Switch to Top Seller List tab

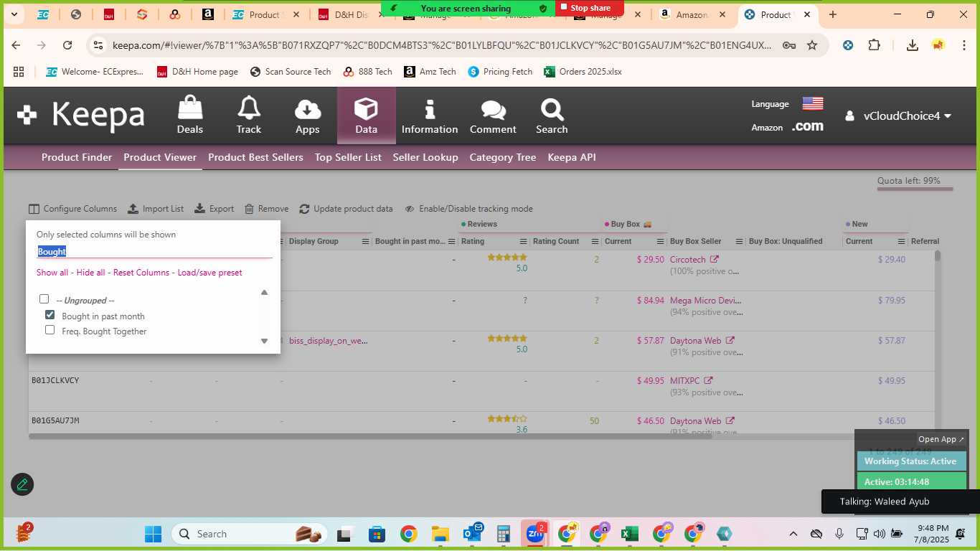(x=348, y=157)
